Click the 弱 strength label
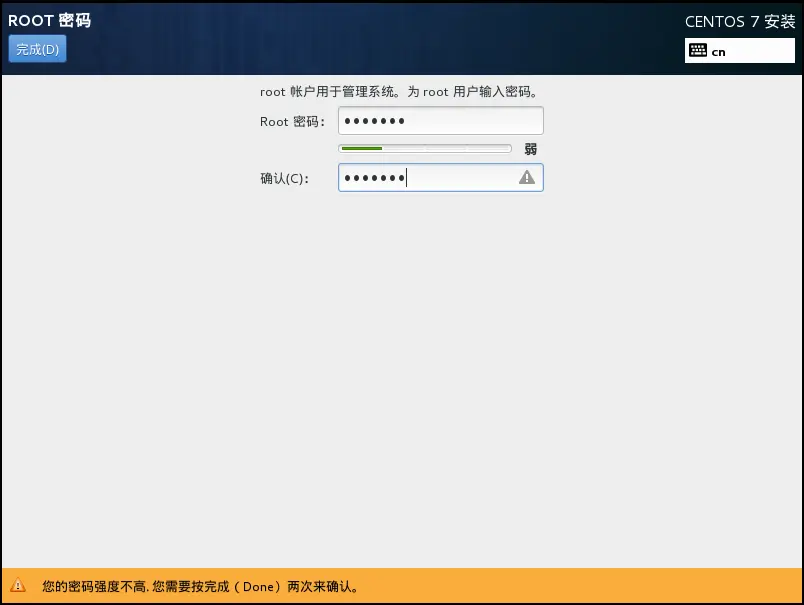Viewport: 804px width, 605px height. [531, 149]
